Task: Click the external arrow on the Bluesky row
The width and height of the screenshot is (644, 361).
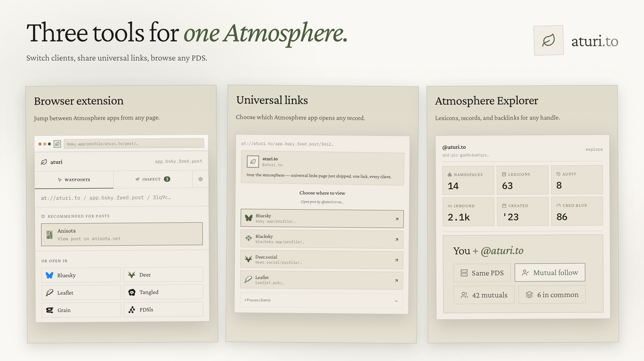Action: [397, 219]
